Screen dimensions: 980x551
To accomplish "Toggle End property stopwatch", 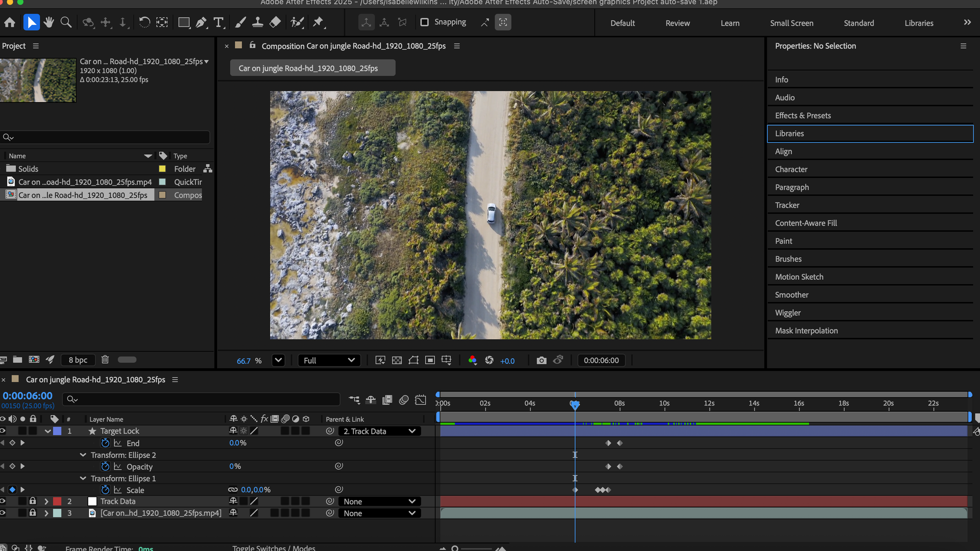I will click(x=105, y=443).
